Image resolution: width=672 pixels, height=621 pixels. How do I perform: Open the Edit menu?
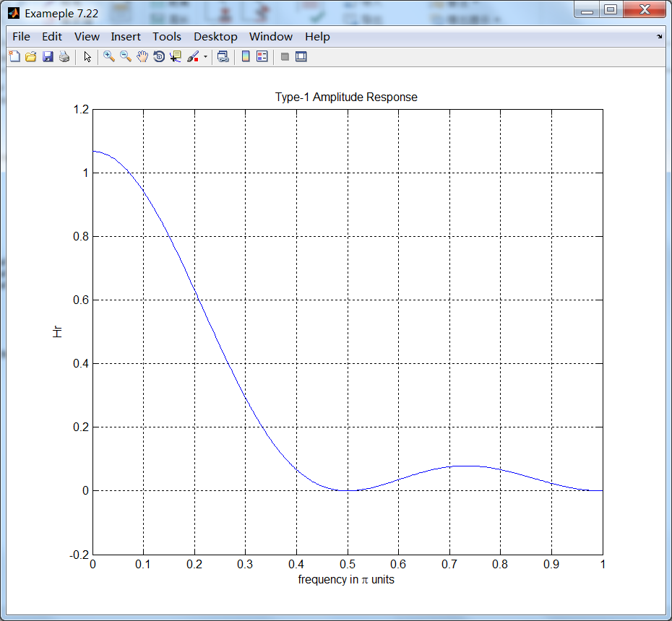click(52, 37)
